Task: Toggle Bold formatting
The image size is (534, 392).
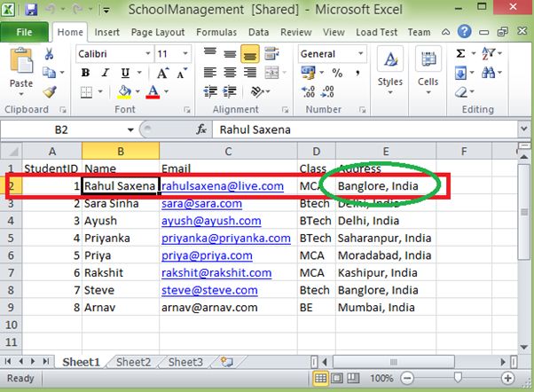Action: 85,73
